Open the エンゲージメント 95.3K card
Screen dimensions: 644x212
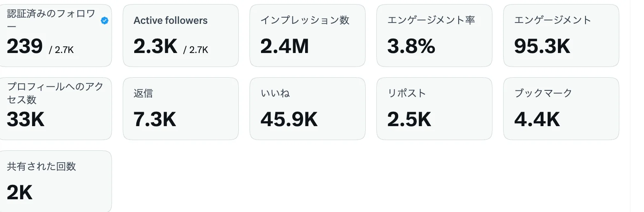(561, 35)
